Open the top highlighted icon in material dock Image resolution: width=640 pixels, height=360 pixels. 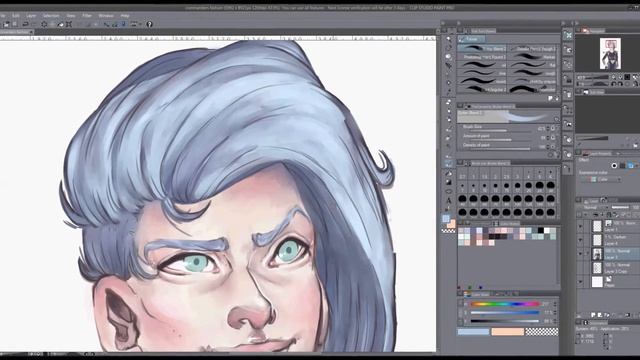(568, 36)
